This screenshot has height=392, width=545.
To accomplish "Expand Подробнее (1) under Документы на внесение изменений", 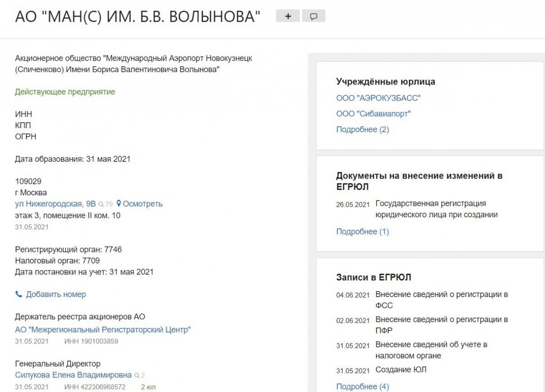I will tap(362, 232).
